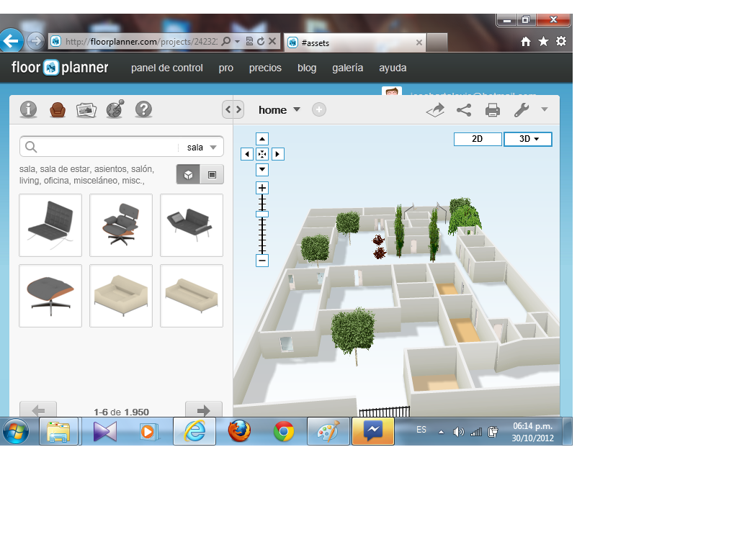Click the export arrow icon
Viewport: 747px width, 560px height.
[x=435, y=110]
